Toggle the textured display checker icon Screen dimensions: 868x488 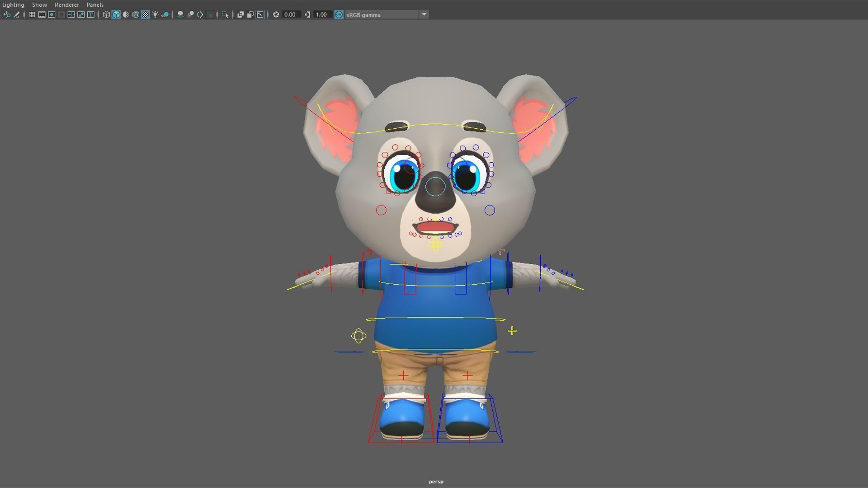click(145, 14)
